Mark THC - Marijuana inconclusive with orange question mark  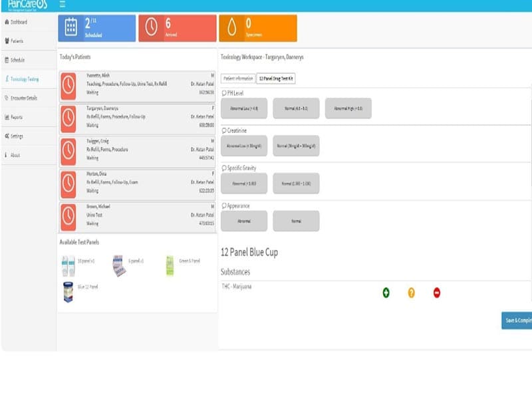(411, 293)
